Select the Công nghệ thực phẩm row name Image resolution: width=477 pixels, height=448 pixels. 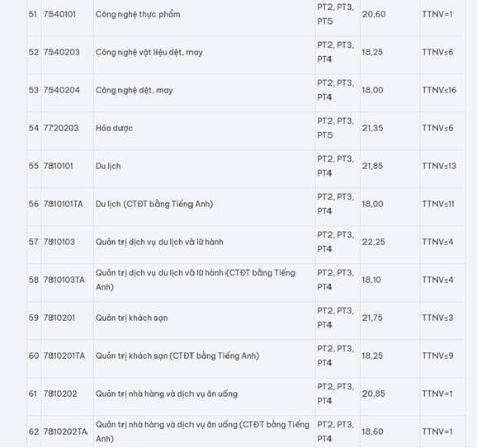click(x=138, y=14)
